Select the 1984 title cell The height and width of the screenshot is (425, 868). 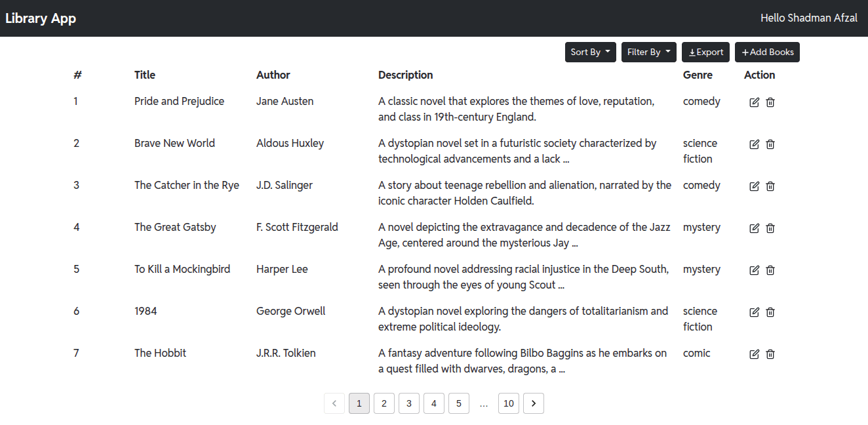coord(146,311)
